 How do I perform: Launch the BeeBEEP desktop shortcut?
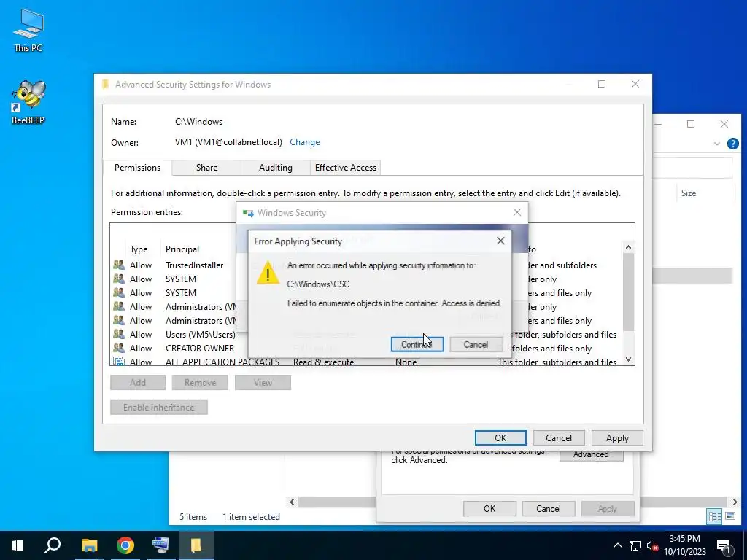tap(28, 102)
